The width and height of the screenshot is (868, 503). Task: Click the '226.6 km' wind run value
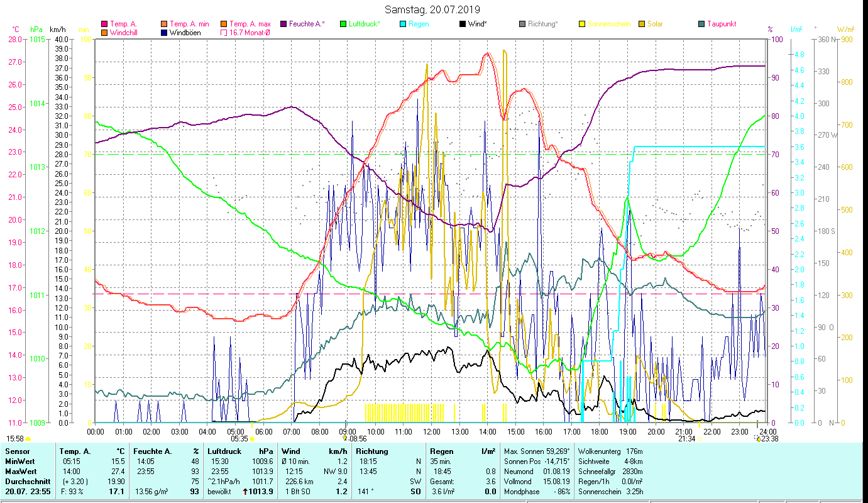tap(299, 482)
